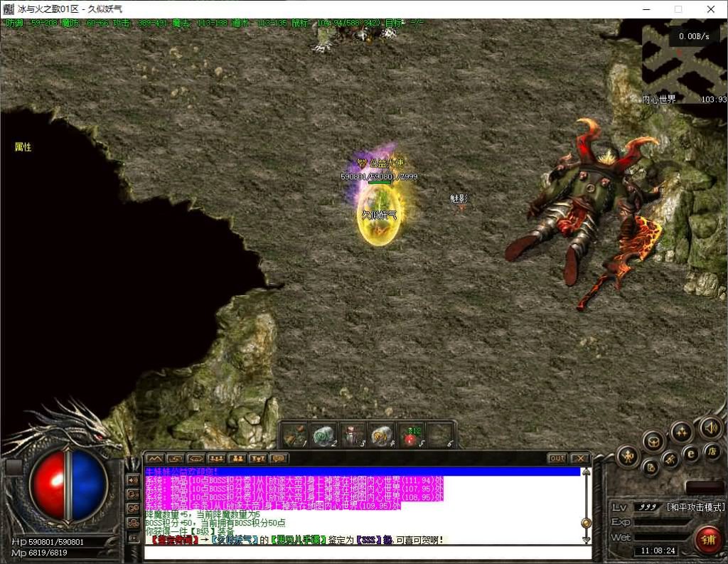
Task: Click the OUT button above chat
Action: (x=557, y=458)
